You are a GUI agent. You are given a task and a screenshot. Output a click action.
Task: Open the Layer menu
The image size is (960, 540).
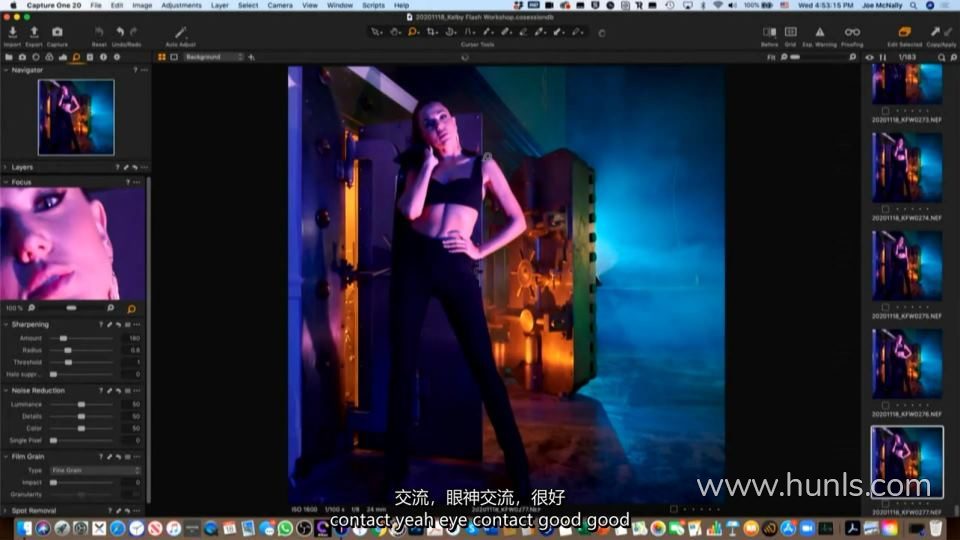click(220, 5)
